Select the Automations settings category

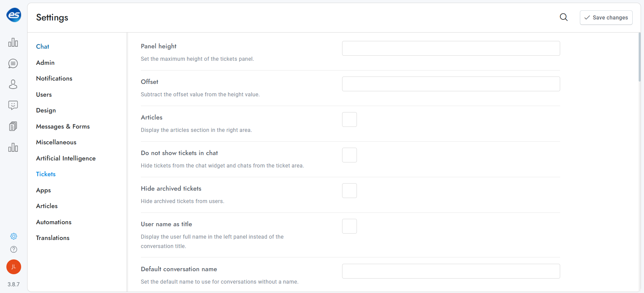tap(54, 222)
